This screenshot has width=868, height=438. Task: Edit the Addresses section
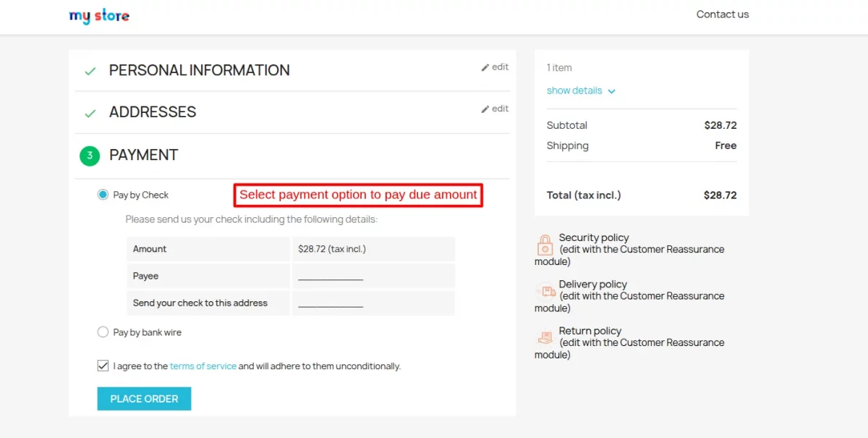click(495, 109)
